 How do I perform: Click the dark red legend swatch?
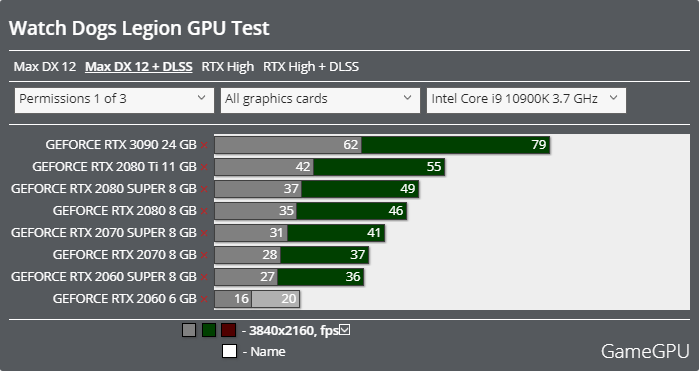click(x=228, y=330)
